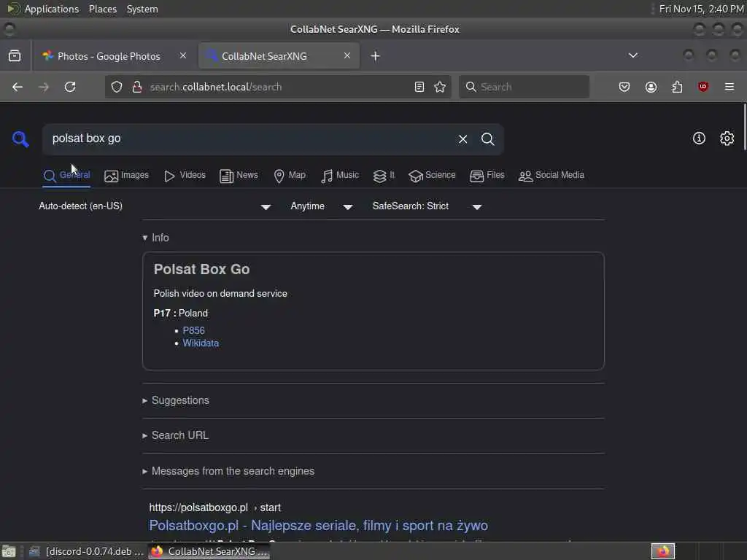747x560 pixels.
Task: Open uBlock Origin extension icon
Action: [703, 87]
